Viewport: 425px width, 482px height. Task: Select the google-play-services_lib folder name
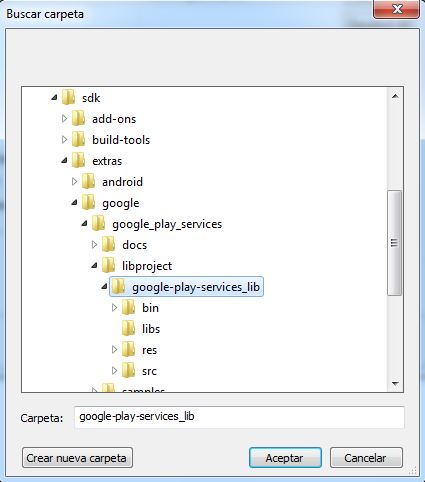(x=196, y=287)
